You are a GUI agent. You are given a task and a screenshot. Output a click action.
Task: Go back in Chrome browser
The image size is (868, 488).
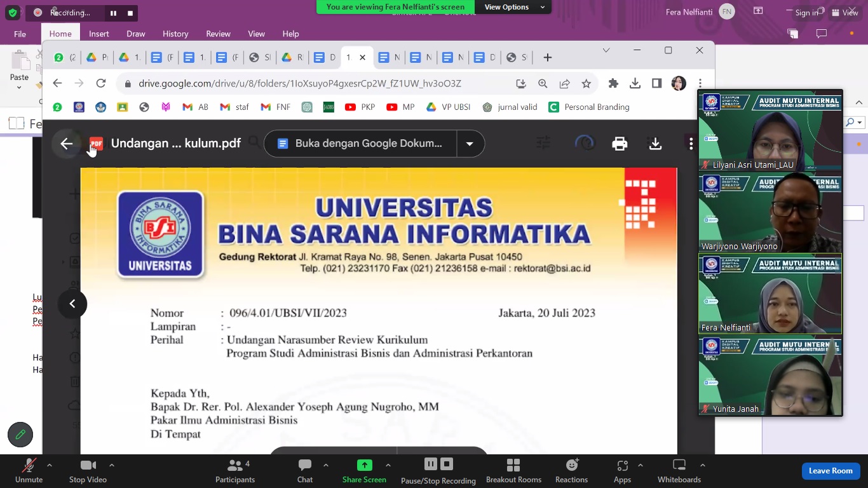57,83
